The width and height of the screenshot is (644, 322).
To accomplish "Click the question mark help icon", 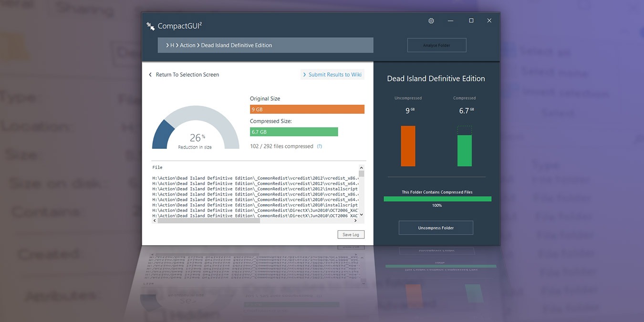I will click(320, 146).
